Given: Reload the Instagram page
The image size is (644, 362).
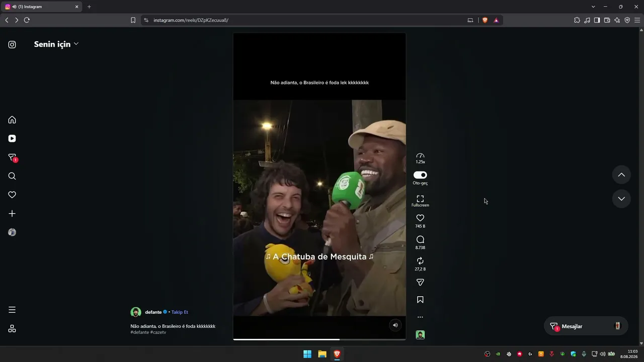Looking at the screenshot, I should pyautogui.click(x=27, y=20).
